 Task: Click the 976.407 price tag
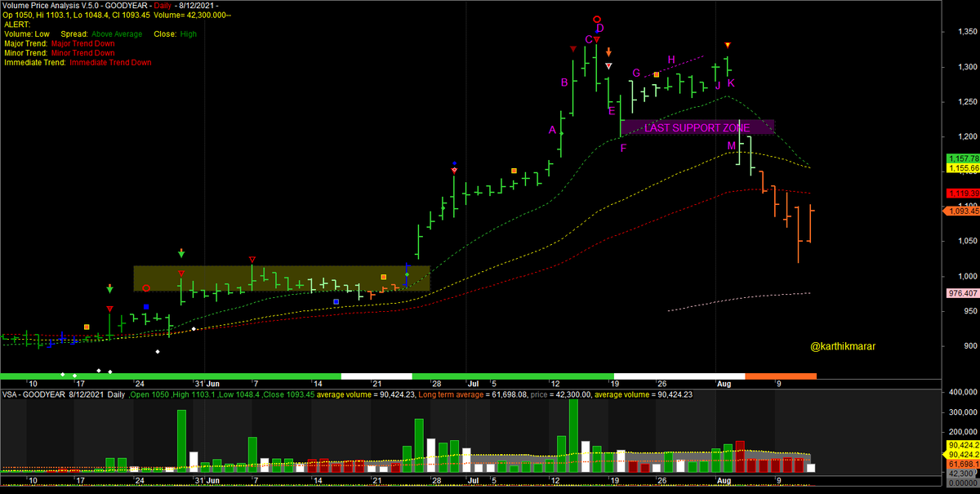[961, 293]
